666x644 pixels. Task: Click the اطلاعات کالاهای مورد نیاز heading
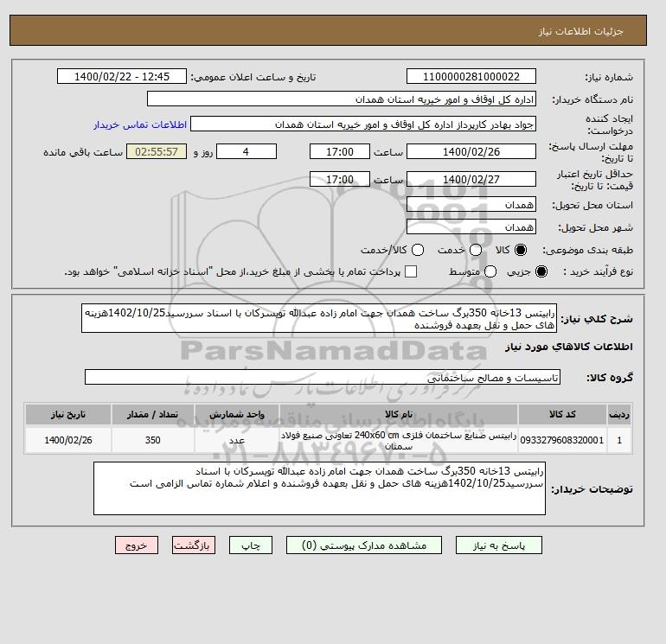tap(569, 347)
